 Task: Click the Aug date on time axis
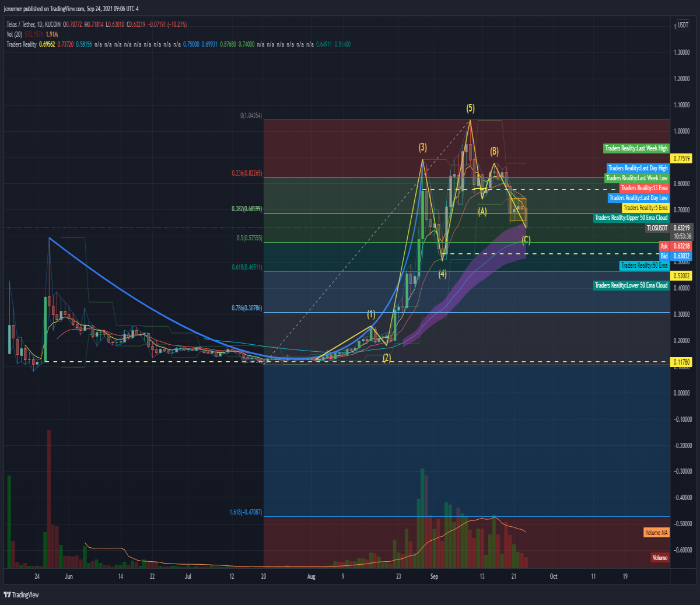(x=311, y=576)
